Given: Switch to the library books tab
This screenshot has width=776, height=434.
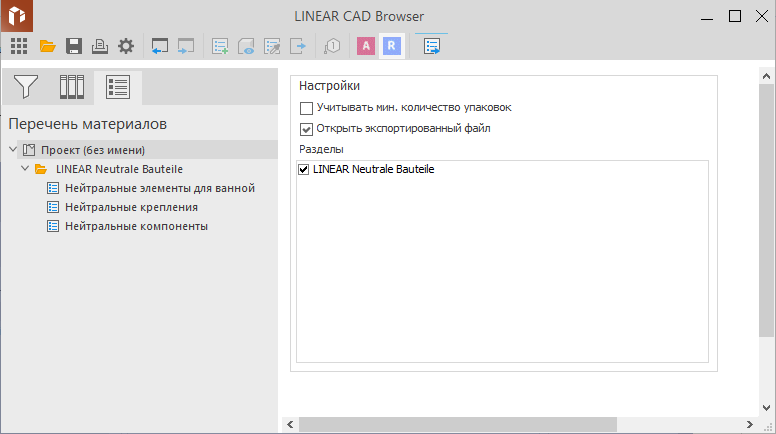Looking at the screenshot, I should pyautogui.click(x=72, y=87).
